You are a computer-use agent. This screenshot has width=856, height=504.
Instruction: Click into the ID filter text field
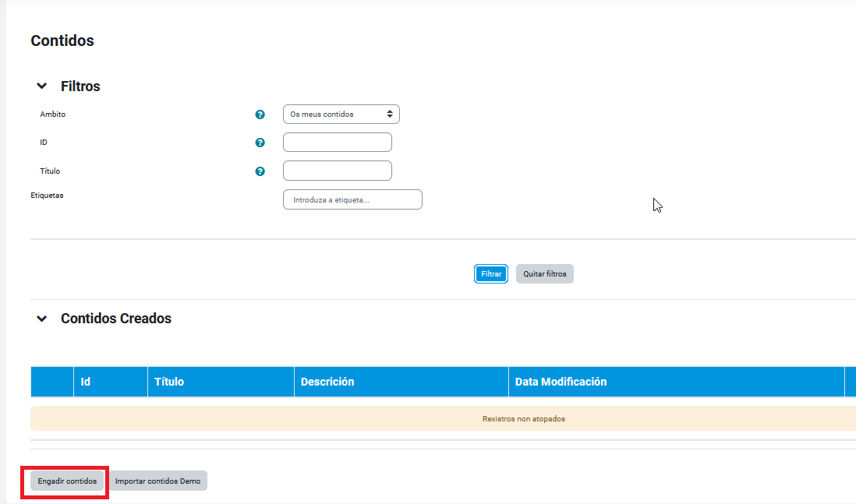(x=337, y=143)
